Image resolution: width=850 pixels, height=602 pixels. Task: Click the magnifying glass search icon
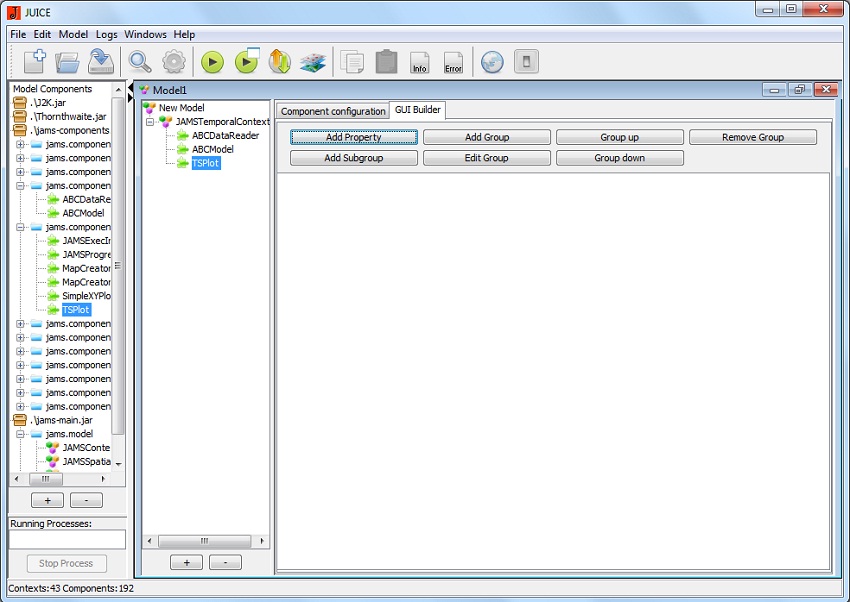point(140,62)
